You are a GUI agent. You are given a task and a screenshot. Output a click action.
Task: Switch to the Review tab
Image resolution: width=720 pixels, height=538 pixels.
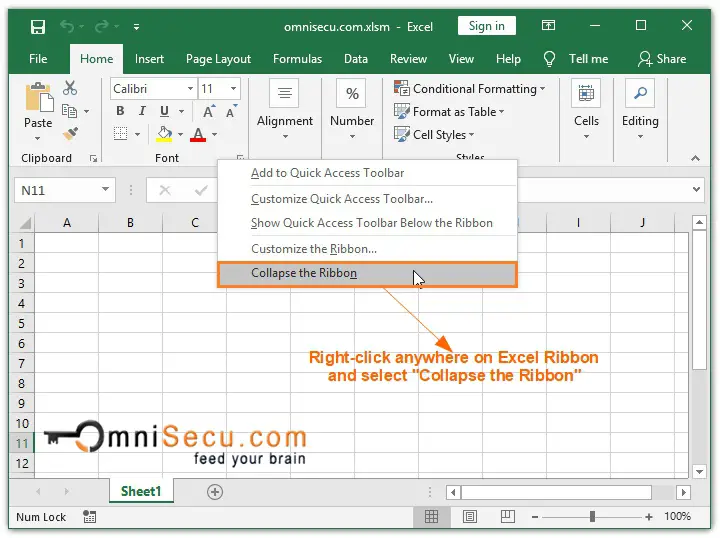(408, 59)
